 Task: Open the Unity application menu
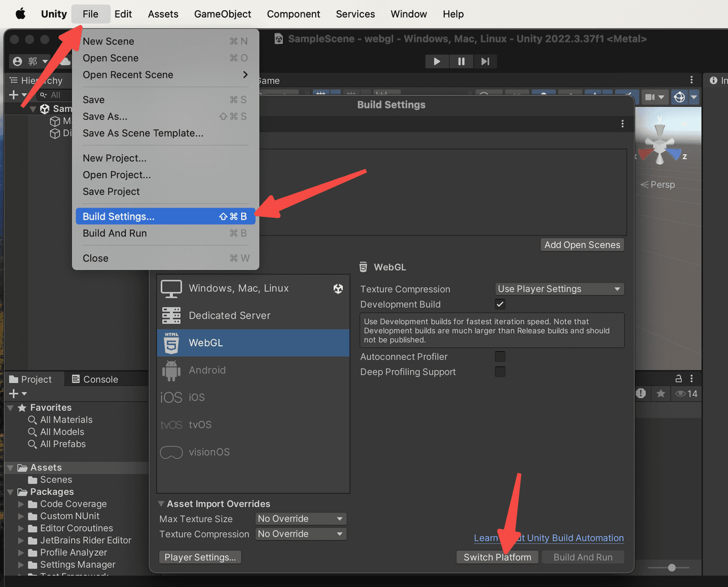tap(54, 14)
